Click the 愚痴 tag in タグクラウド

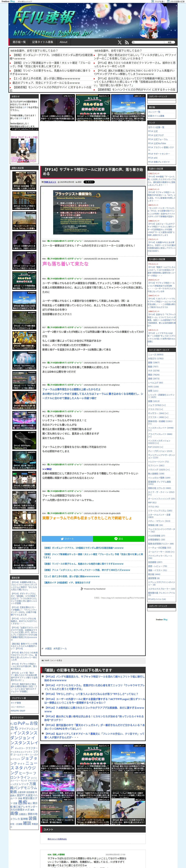(x=23, y=803)
